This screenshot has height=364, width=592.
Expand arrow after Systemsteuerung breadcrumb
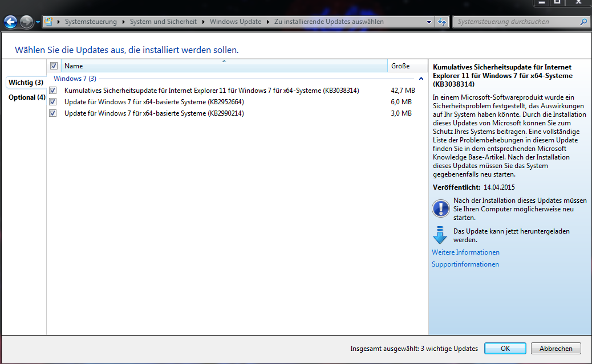coord(123,22)
